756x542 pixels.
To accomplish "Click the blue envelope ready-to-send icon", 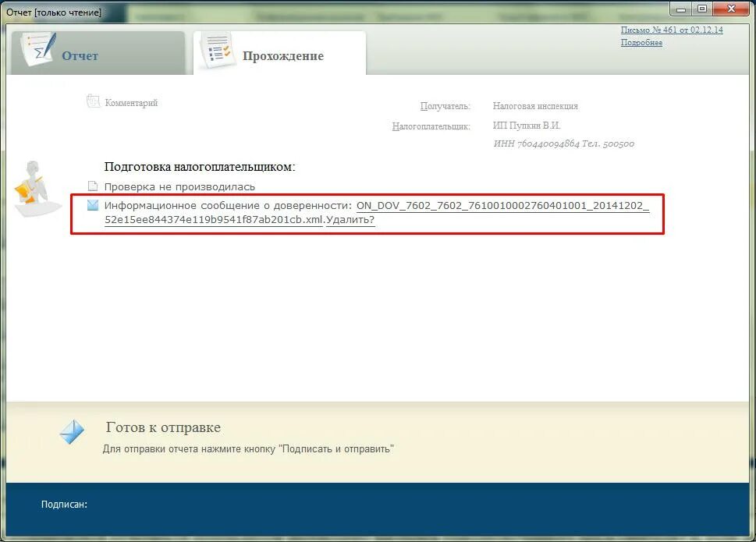I will pyautogui.click(x=72, y=432).
